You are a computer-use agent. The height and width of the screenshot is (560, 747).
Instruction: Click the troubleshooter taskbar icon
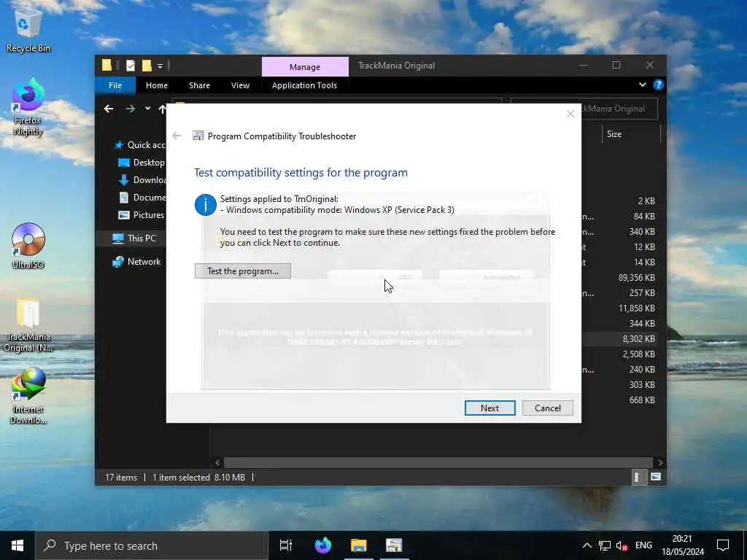click(x=394, y=545)
